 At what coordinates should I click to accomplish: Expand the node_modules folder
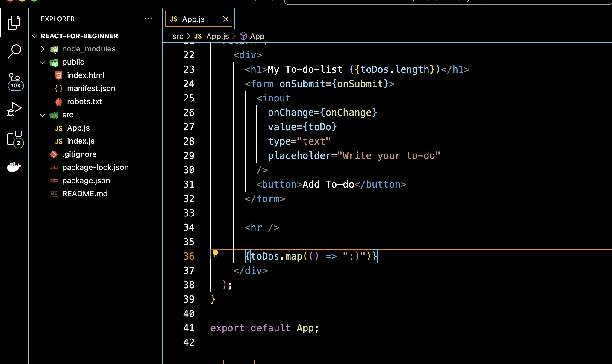pyautogui.click(x=43, y=49)
